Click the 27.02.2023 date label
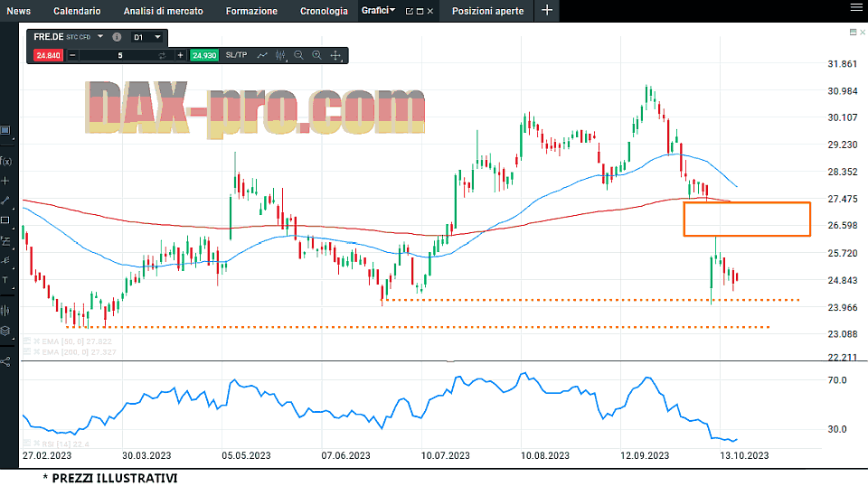This screenshot has width=868, height=486. (47, 455)
